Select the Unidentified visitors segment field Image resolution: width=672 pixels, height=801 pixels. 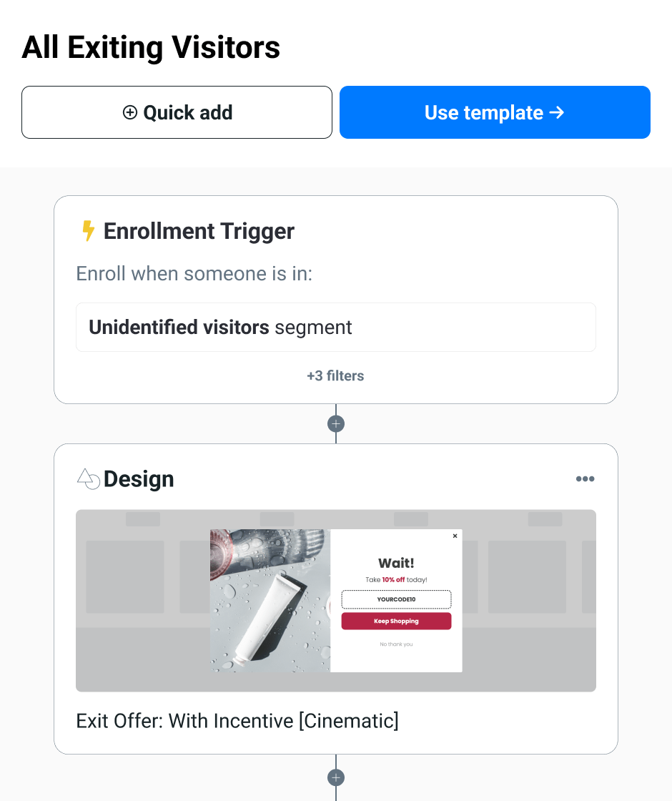click(x=336, y=328)
